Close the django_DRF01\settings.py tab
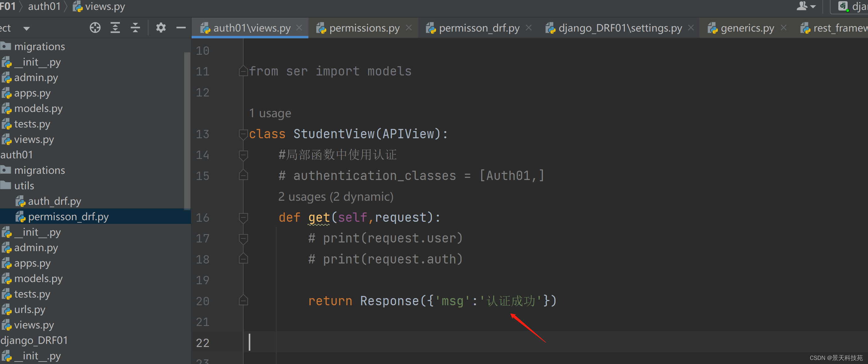Screen dimensions: 868x364 click(x=691, y=28)
